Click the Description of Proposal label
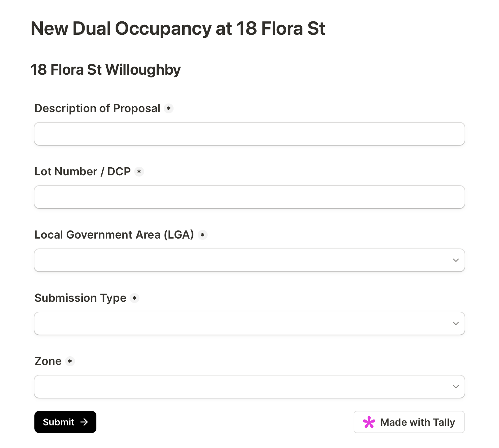The image size is (499, 448). pos(97,108)
